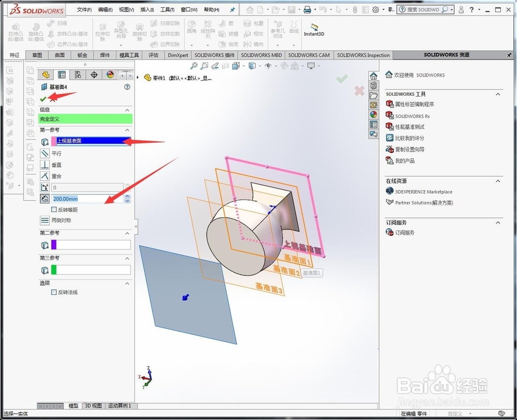Open the FeatureManager design tree tab
Viewport: 517px width, 420px height.
coord(45,75)
